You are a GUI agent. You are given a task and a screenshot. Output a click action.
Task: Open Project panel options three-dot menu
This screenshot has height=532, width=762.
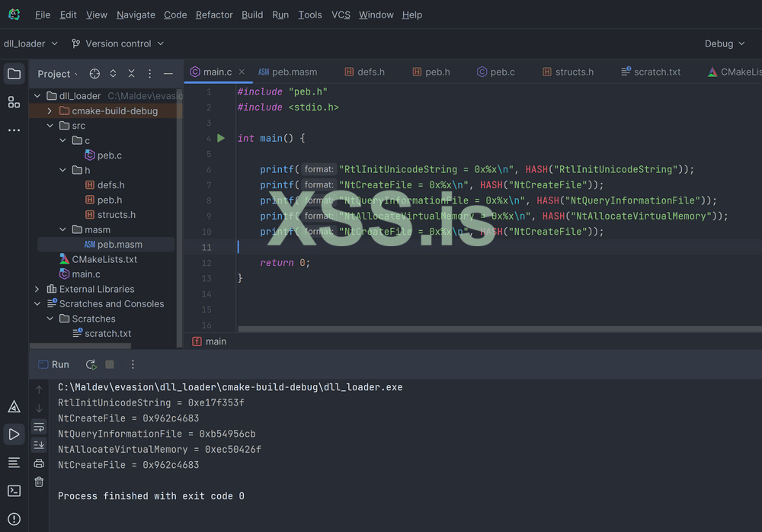coord(149,73)
